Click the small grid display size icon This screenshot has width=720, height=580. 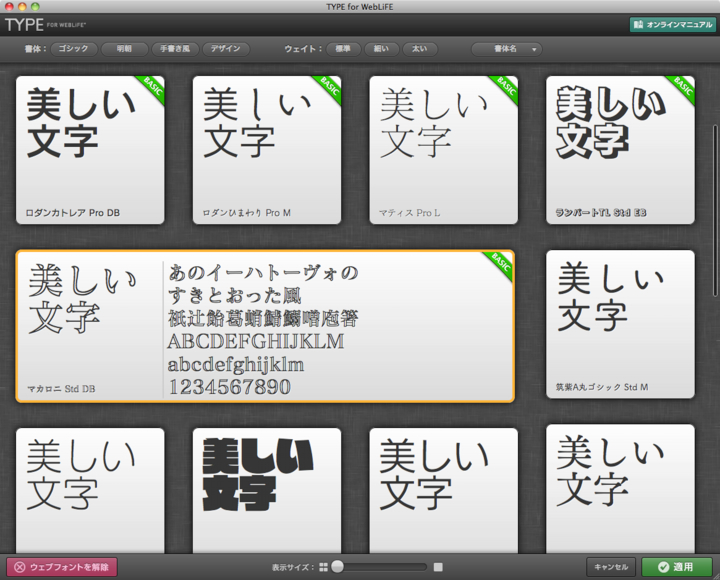323,567
